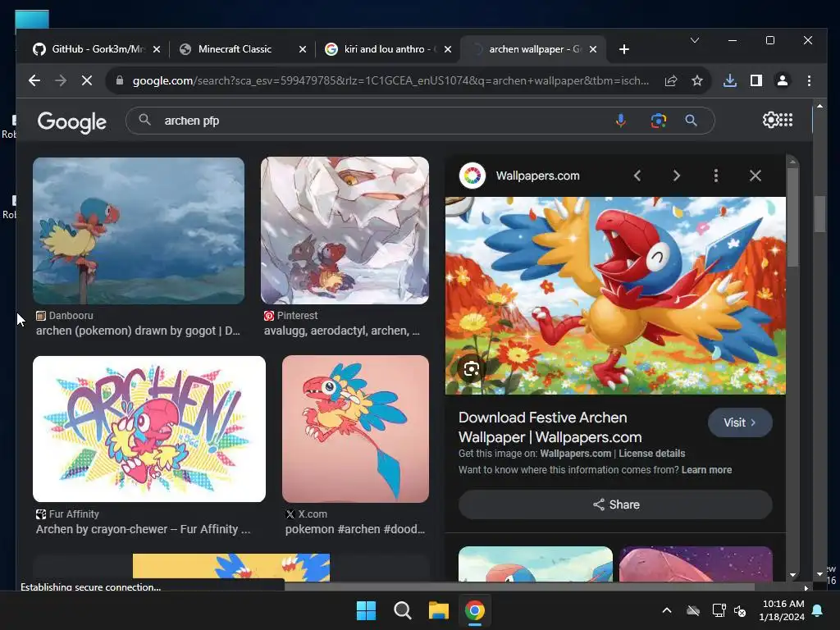Image resolution: width=840 pixels, height=630 pixels.
Task: Close the Minecraft Classic tab
Action: click(303, 49)
